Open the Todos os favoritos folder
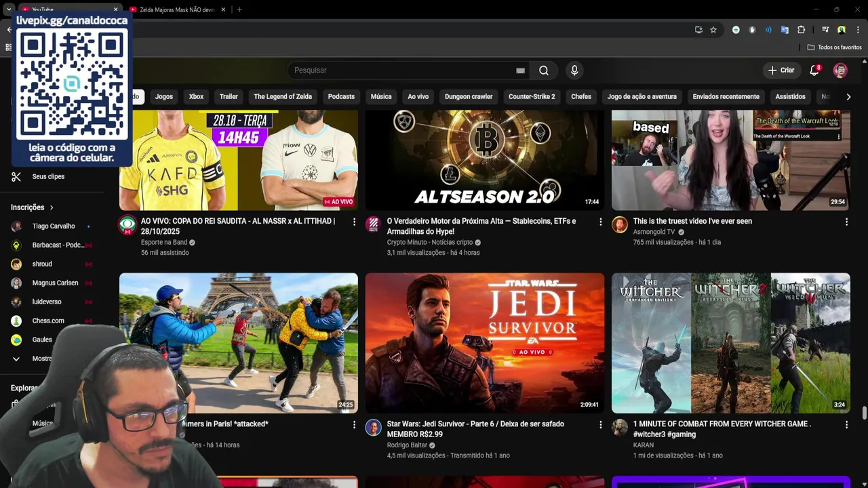Viewport: 868px width, 488px height. coord(835,47)
